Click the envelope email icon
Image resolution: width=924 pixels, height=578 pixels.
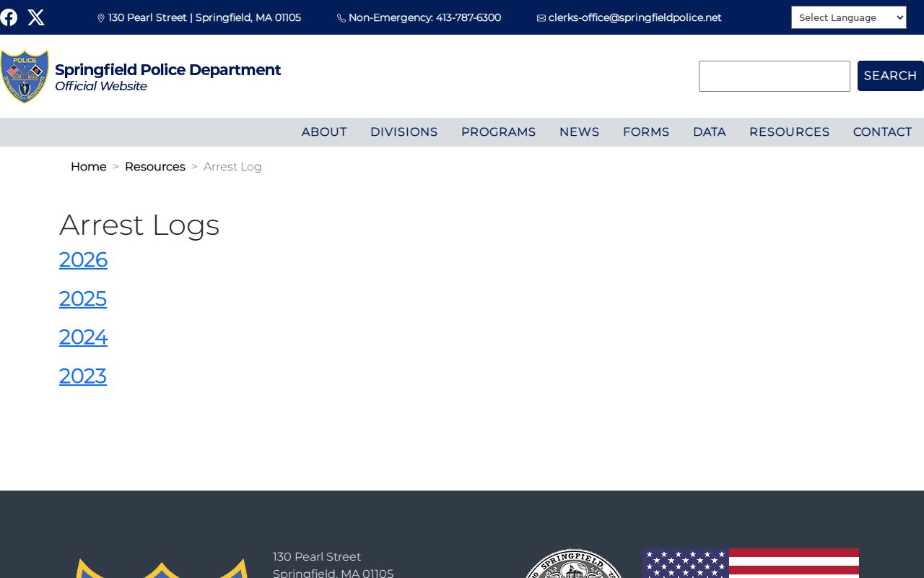click(x=541, y=18)
